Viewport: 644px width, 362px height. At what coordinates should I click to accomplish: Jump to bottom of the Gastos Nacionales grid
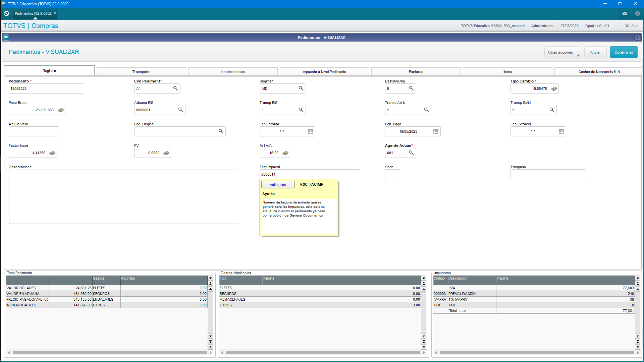424,347
